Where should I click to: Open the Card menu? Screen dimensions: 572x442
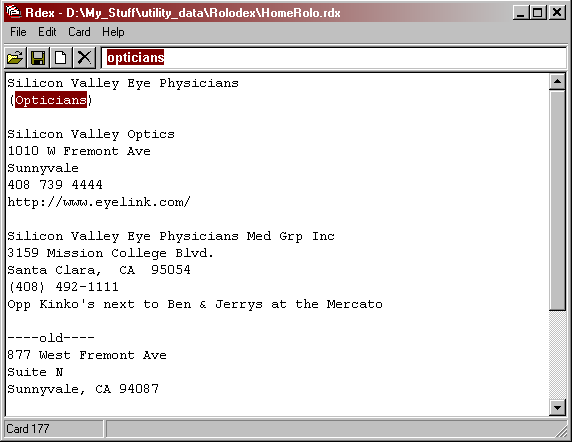(79, 32)
